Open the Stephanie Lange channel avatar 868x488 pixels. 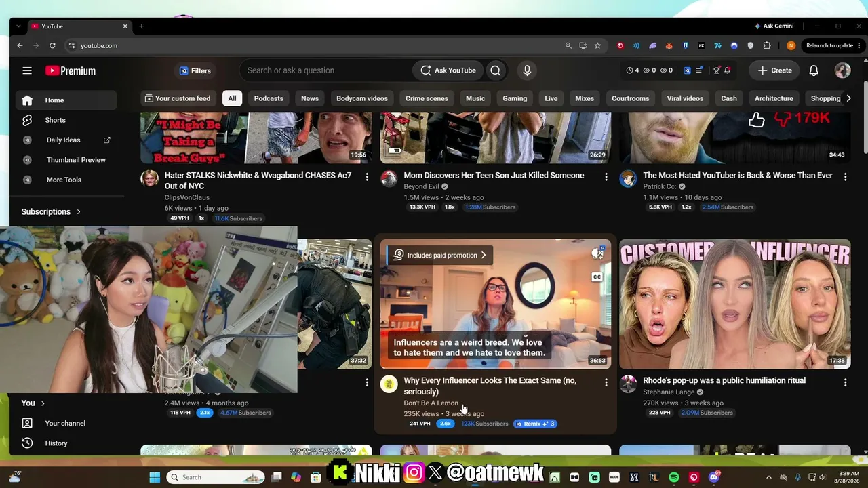(628, 384)
